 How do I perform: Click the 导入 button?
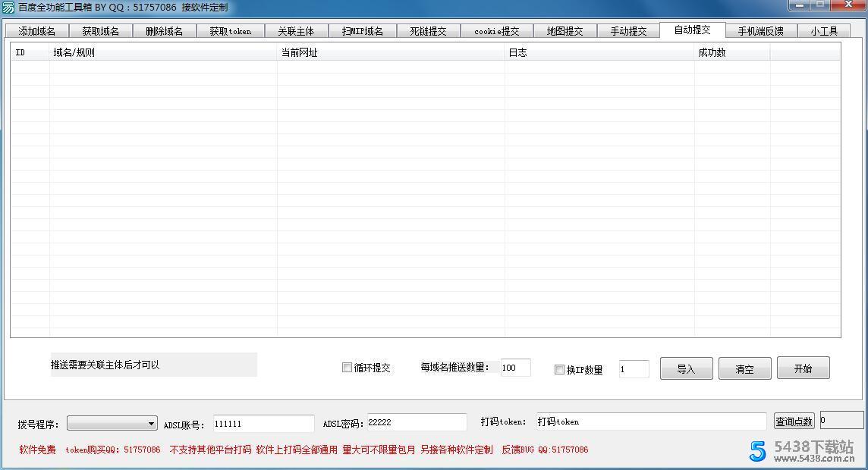click(x=685, y=368)
